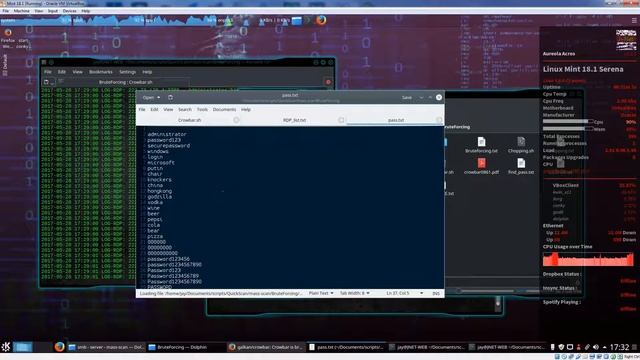Screen dimensions: 640x360
Task: Close the Crowbar.sh tab in gedit
Action: 236,120
